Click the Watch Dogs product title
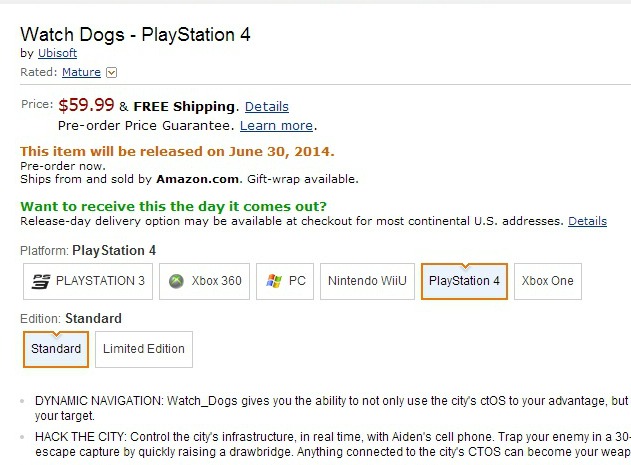This screenshot has height=465, width=631. click(x=135, y=34)
